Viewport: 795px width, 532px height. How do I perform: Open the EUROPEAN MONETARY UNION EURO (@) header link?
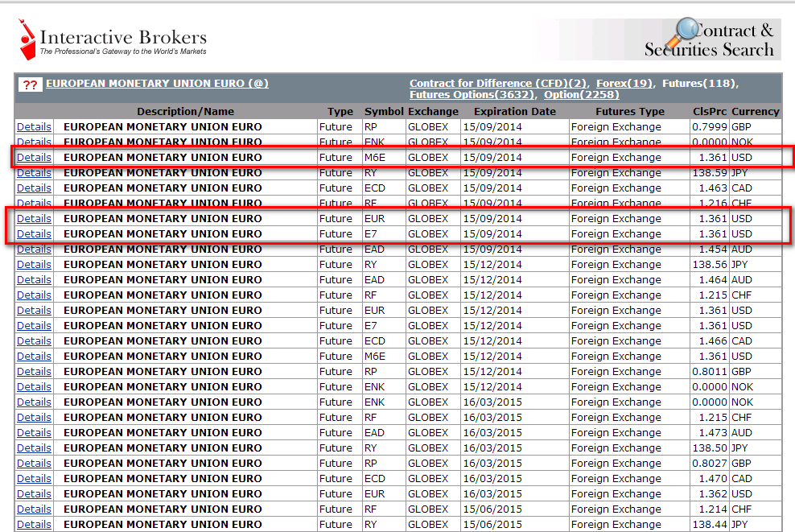[157, 83]
